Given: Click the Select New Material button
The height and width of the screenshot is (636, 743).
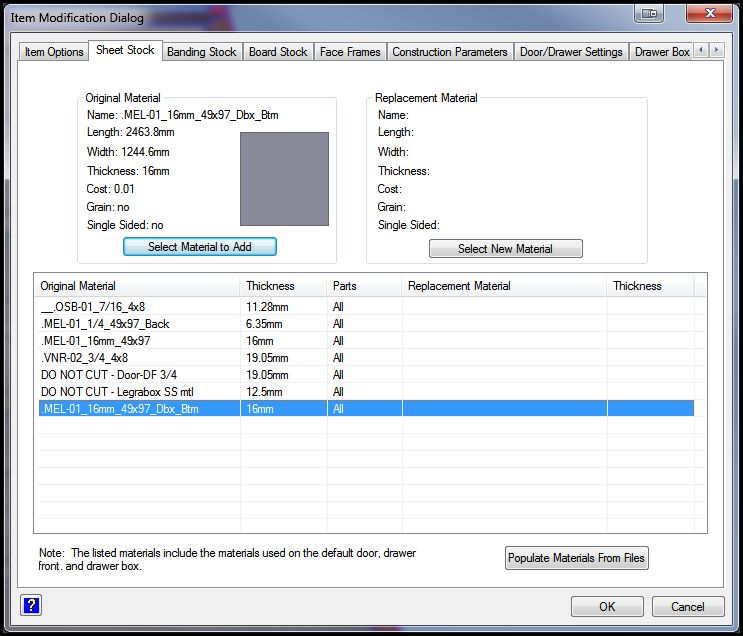Looking at the screenshot, I should click(x=505, y=248).
